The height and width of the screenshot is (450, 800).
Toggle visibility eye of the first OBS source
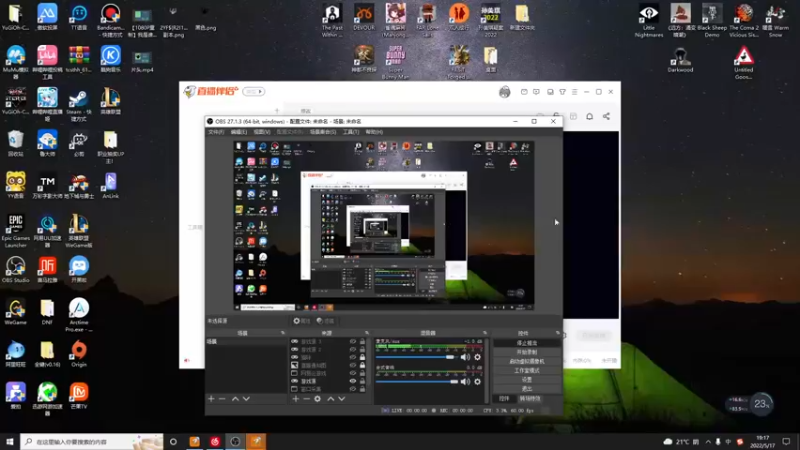coord(353,342)
